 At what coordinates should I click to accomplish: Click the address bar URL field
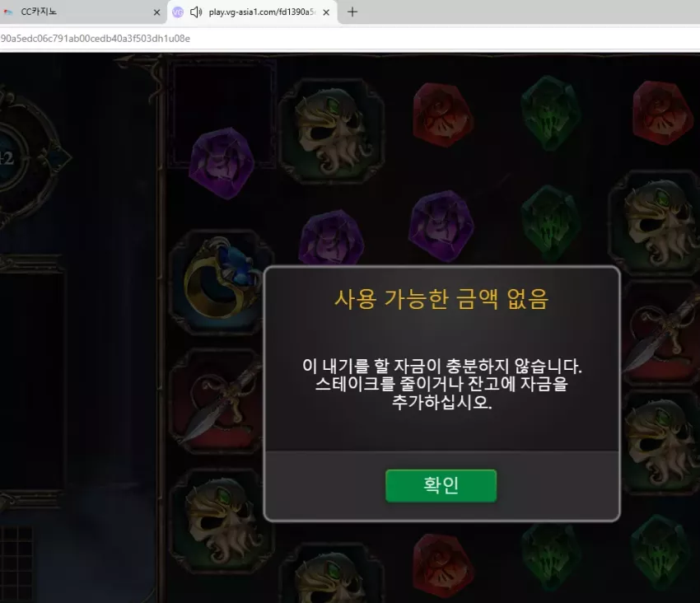click(350, 39)
